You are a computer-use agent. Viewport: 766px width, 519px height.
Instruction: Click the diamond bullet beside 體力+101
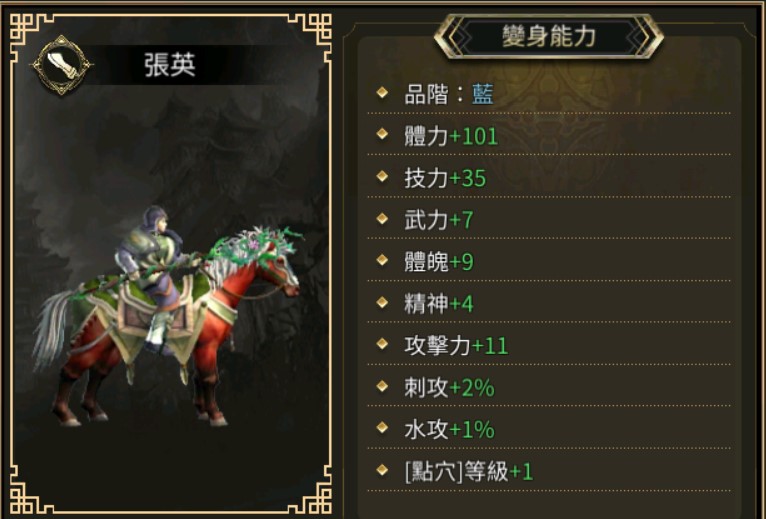pyautogui.click(x=383, y=134)
